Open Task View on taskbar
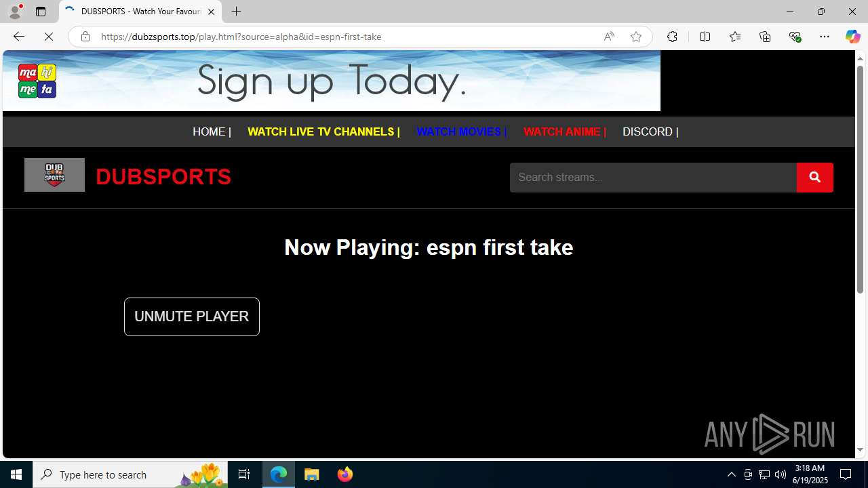Viewport: 868px width, 488px height. (x=244, y=474)
